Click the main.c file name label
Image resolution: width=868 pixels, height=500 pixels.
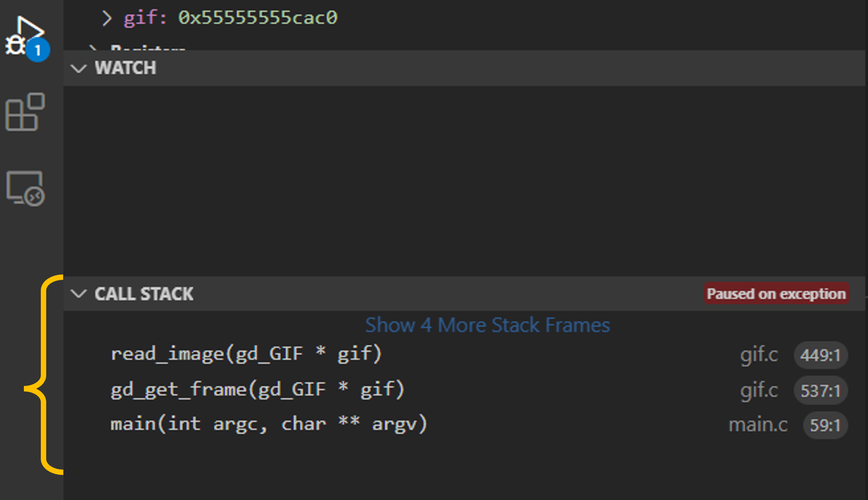(758, 425)
